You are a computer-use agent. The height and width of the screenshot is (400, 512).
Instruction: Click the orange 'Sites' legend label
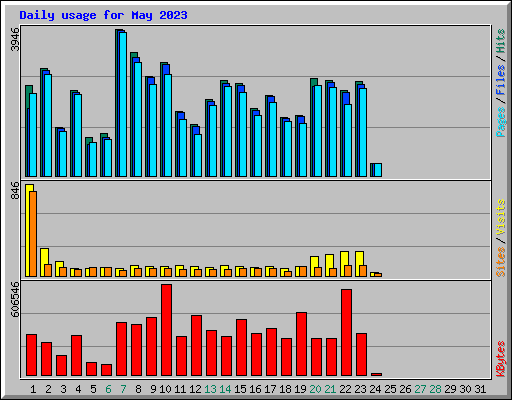pyautogui.click(x=501, y=262)
